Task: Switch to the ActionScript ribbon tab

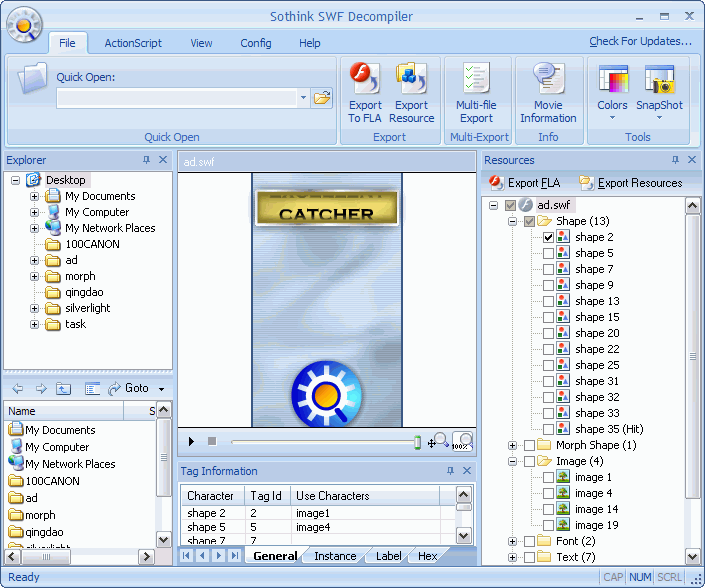Action: 133,43
